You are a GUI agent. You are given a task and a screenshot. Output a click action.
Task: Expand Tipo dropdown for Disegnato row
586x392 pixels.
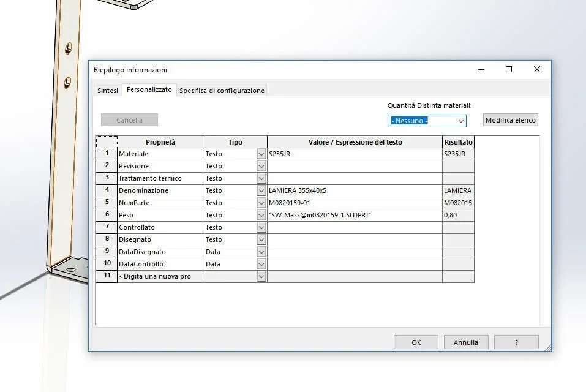pyautogui.click(x=261, y=239)
